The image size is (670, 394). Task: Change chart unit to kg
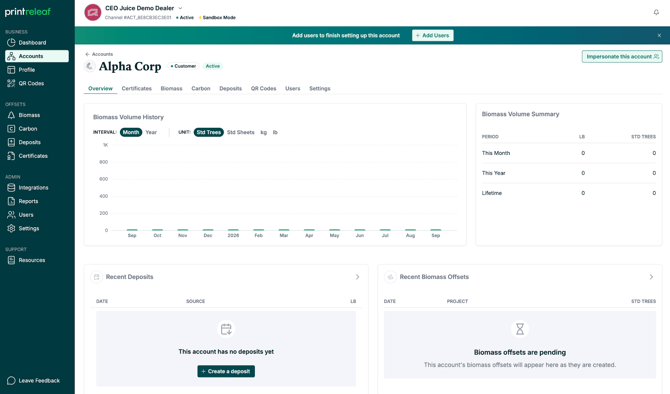click(x=264, y=132)
